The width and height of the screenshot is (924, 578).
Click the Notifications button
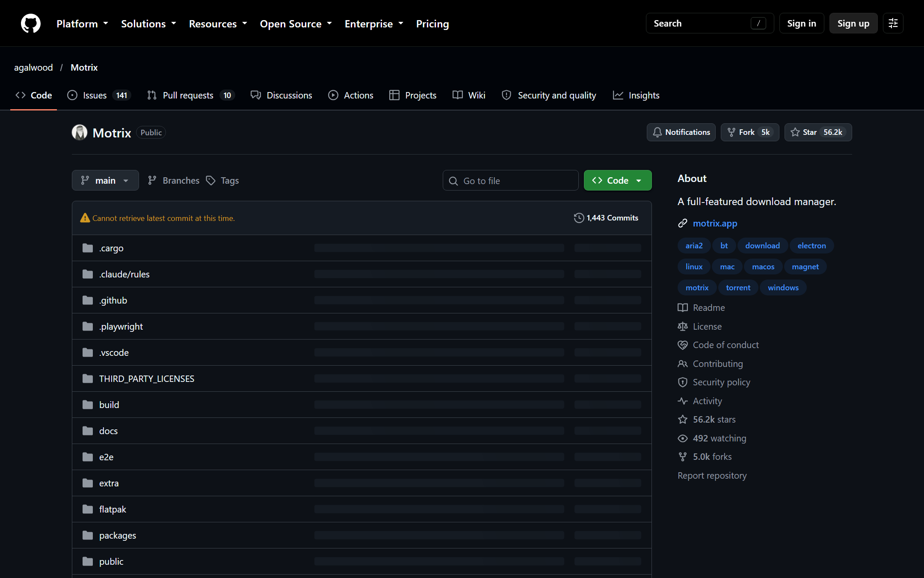[681, 132]
